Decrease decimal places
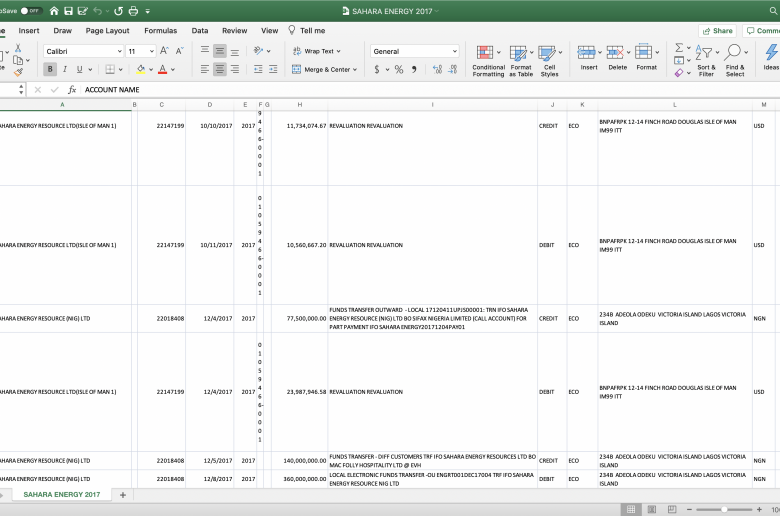This screenshot has height=516, width=780. pos(453,69)
